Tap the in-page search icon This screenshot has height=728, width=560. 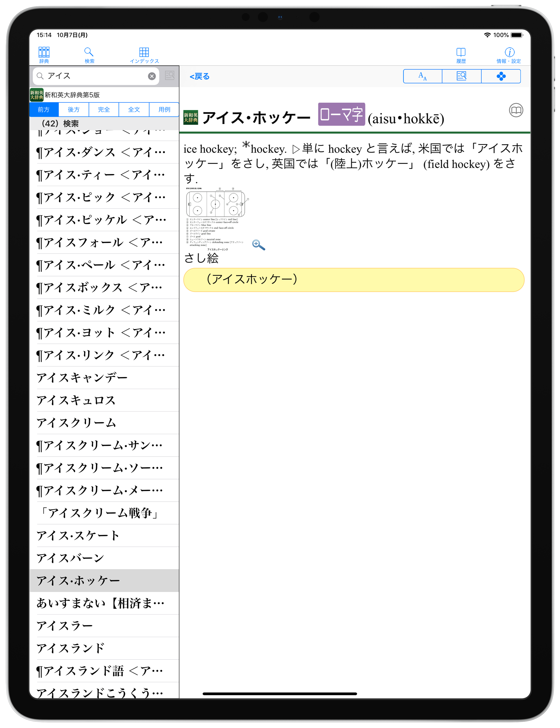tap(461, 76)
